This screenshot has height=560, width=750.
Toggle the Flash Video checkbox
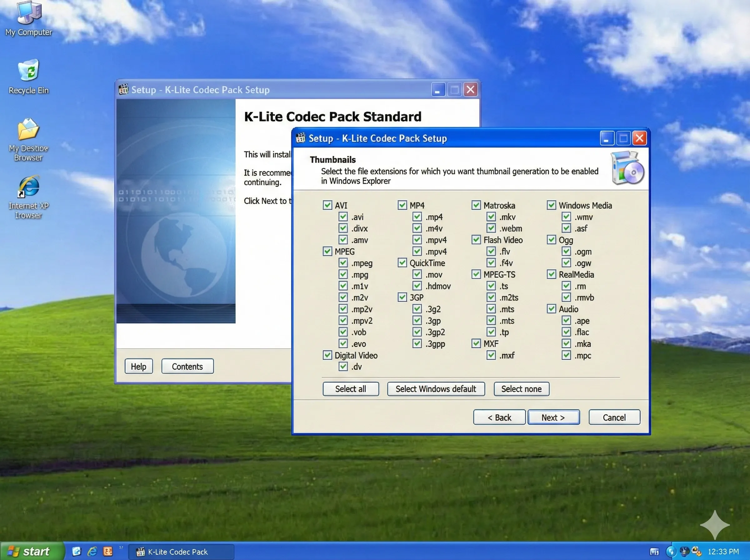pyautogui.click(x=476, y=240)
